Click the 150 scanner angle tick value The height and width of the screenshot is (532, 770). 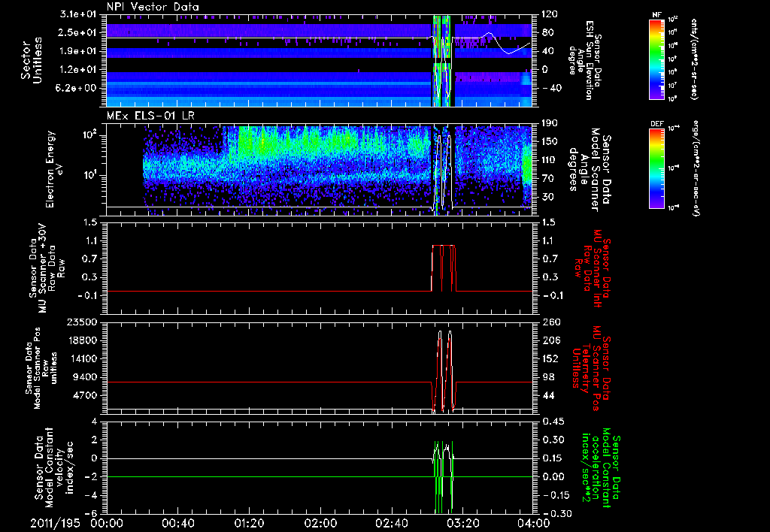tap(549, 142)
